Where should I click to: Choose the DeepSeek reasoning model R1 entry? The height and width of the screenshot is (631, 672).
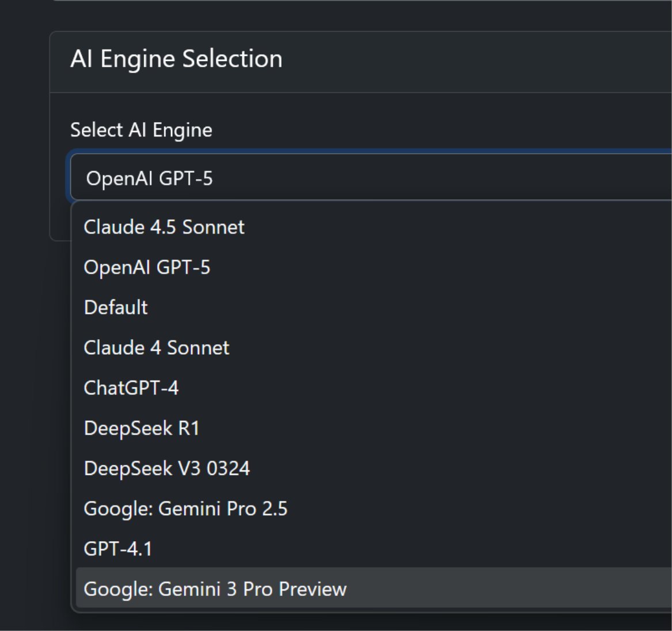tap(142, 428)
